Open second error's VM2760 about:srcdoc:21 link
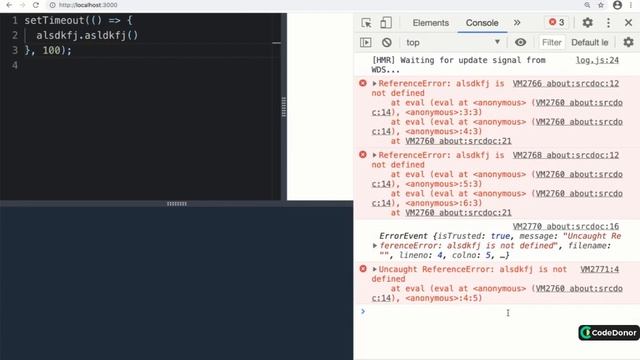The image size is (640, 360). click(x=458, y=213)
